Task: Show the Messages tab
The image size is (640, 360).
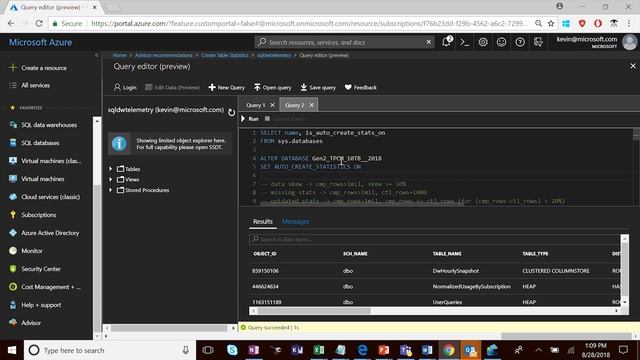Action: click(296, 221)
